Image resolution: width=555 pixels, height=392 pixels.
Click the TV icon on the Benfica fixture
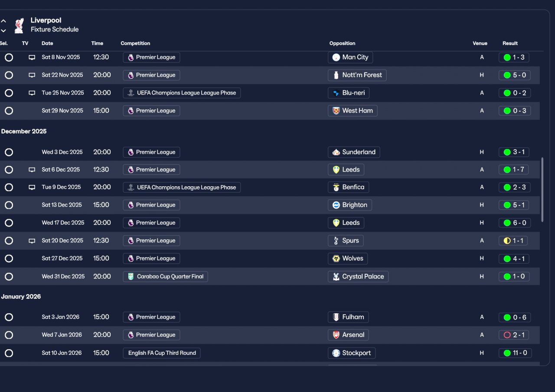pos(32,188)
